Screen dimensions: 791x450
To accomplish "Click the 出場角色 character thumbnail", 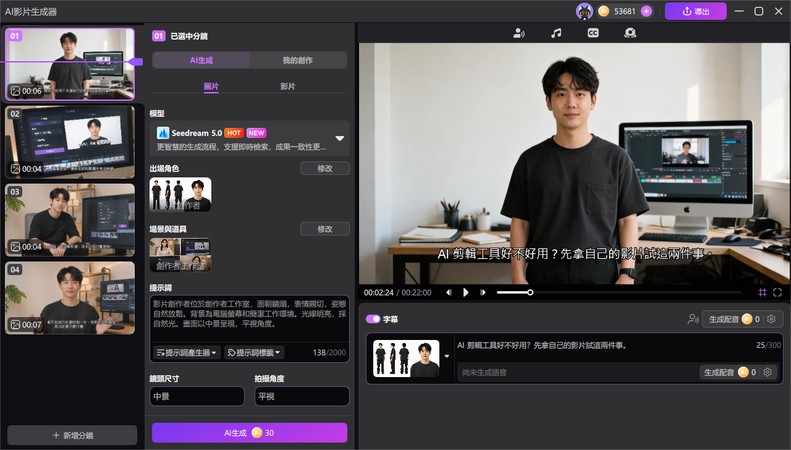I will point(181,194).
